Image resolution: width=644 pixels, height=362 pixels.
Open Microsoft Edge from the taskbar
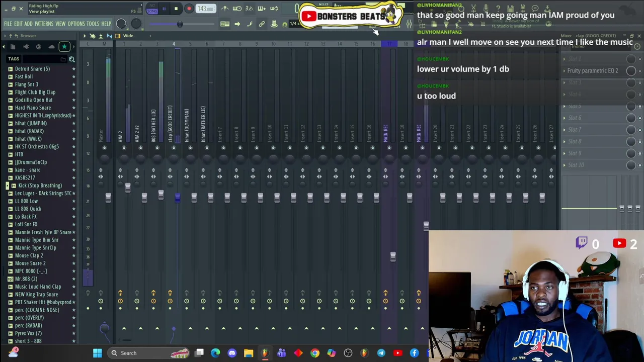tap(215, 353)
